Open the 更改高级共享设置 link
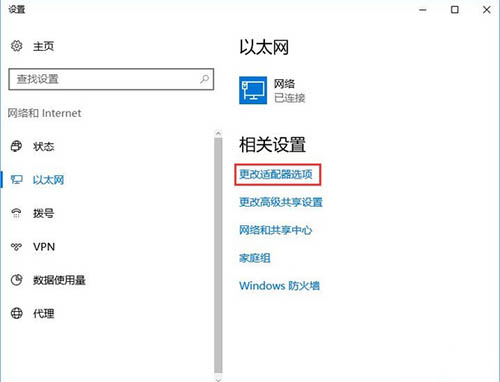Viewport: 500px width, 382px height. (281, 202)
